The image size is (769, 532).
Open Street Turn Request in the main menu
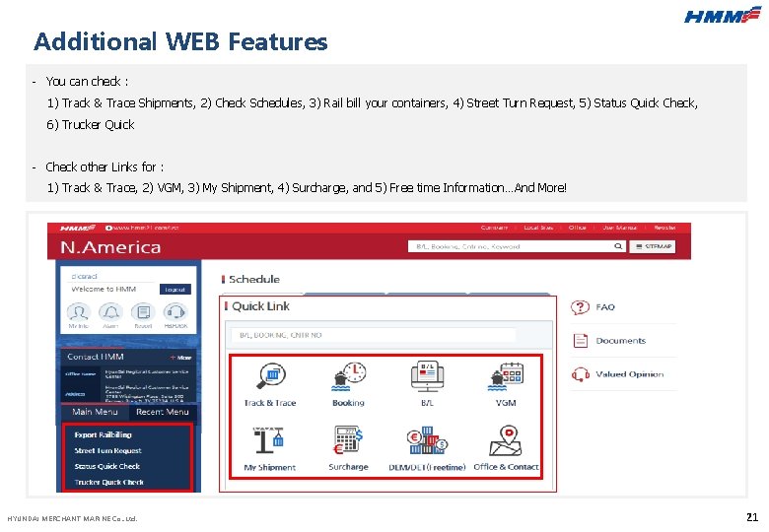tap(107, 450)
